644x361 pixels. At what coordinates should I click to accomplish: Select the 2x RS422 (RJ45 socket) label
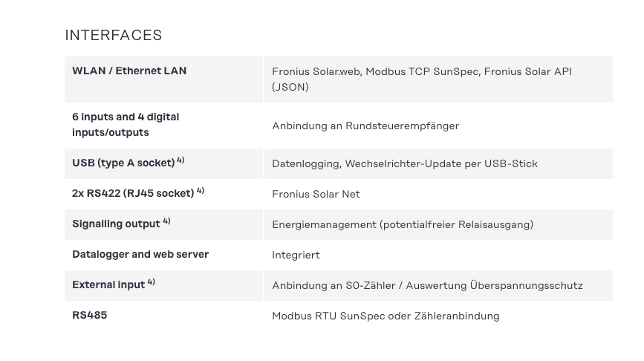pos(133,193)
